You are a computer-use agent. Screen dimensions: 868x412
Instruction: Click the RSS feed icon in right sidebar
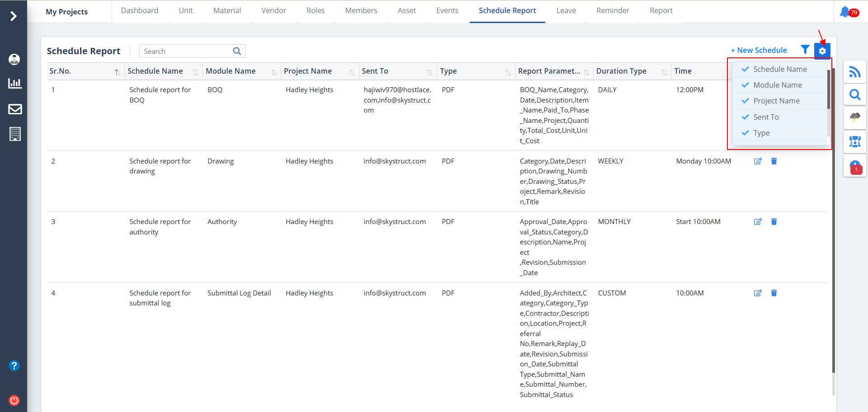point(854,72)
